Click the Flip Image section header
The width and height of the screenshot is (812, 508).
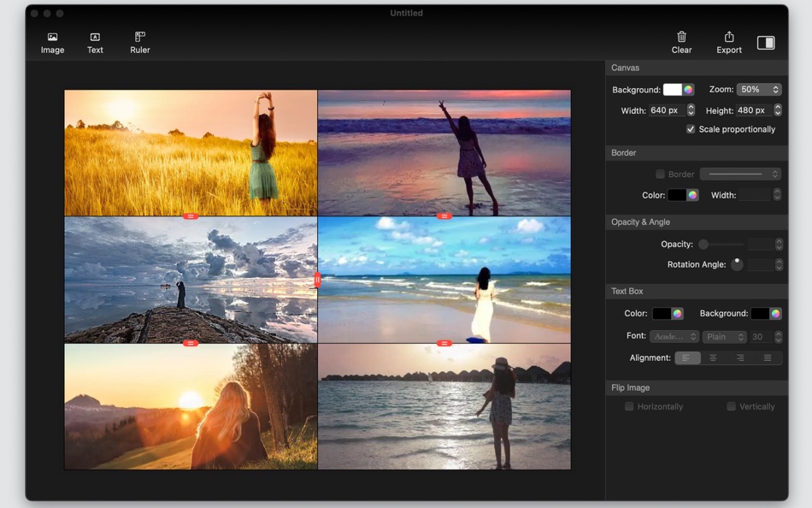coord(697,387)
